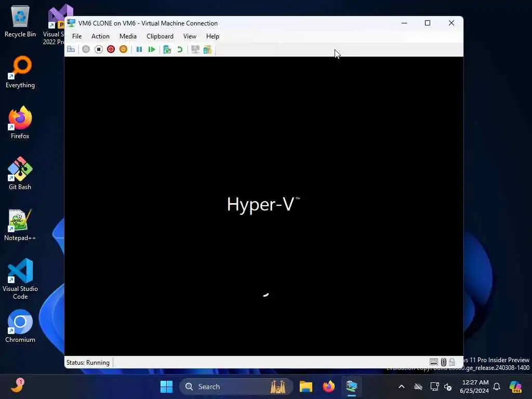532x399 pixels.
Task: Select the Visual Studio Code desktop shortcut
Action: pyautogui.click(x=20, y=279)
